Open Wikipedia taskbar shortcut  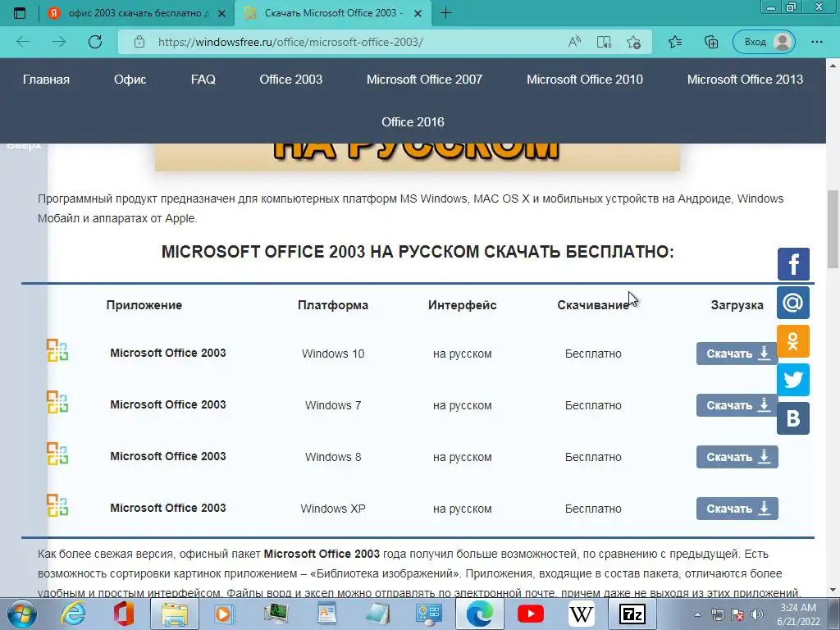[582, 614]
